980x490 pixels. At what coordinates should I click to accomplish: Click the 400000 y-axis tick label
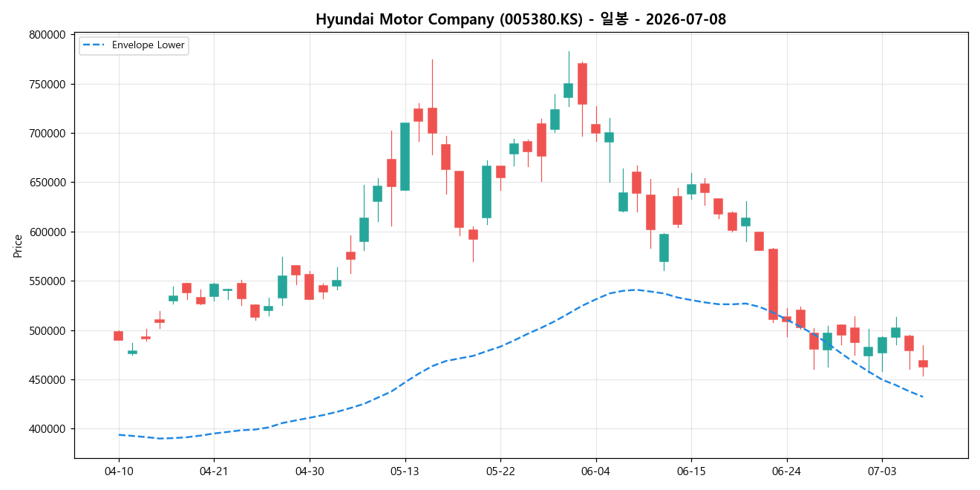47,429
